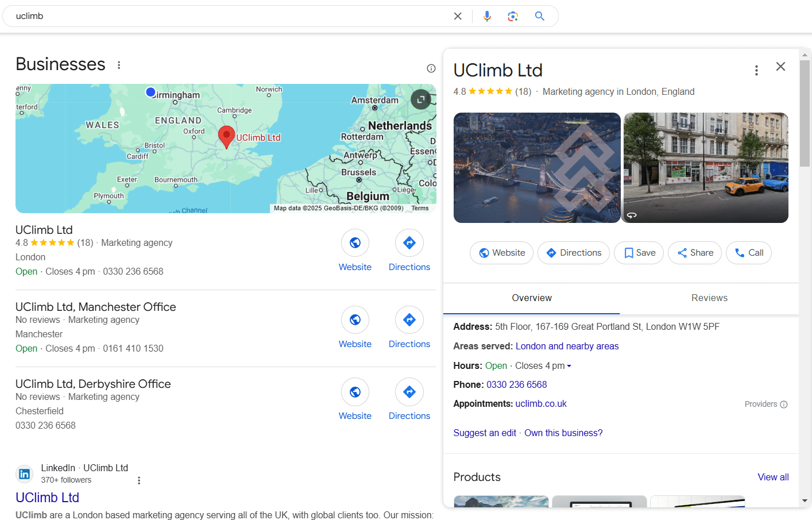812x520 pixels.
Task: Click the Own this business? link
Action: 563,433
